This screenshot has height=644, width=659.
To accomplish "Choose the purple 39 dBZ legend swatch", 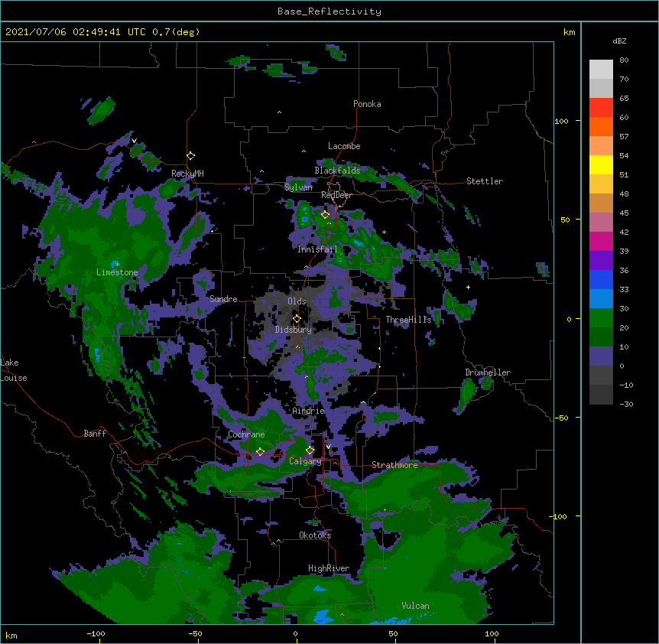I will coord(601,260).
